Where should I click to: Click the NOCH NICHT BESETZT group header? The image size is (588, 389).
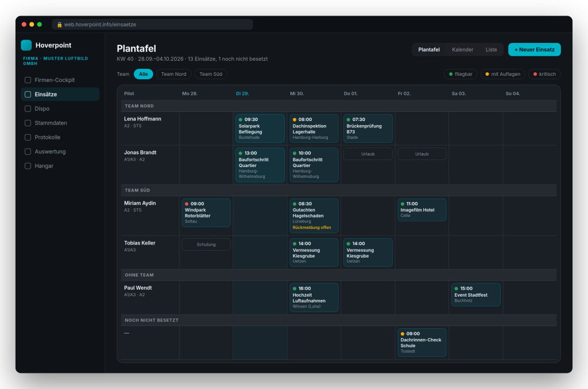point(339,320)
